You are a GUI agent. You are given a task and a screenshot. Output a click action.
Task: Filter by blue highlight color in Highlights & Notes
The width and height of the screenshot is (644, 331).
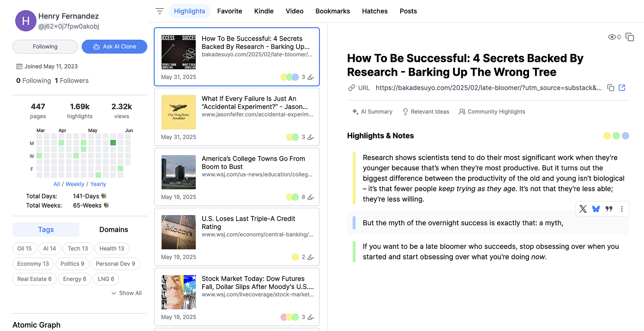[626, 136]
